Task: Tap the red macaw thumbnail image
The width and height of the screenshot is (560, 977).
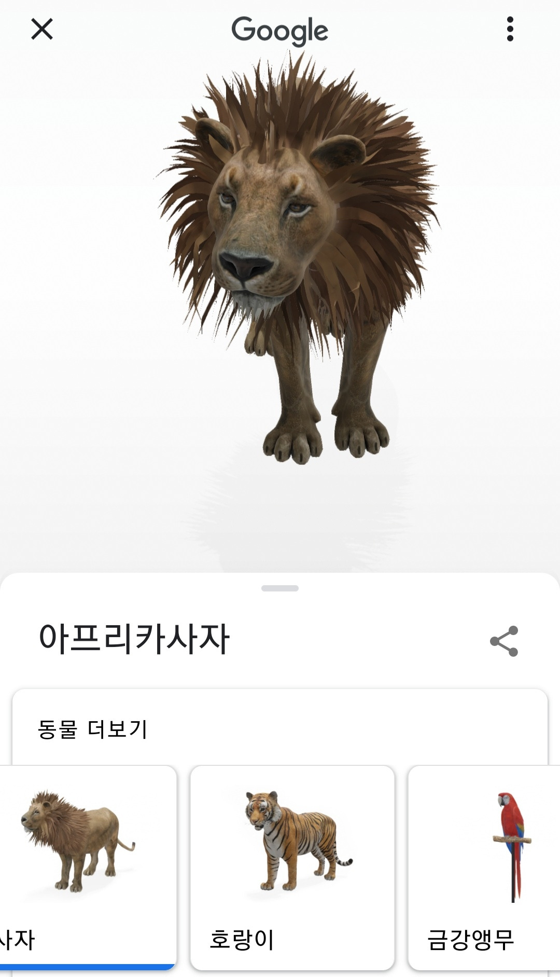Action: 512,847
